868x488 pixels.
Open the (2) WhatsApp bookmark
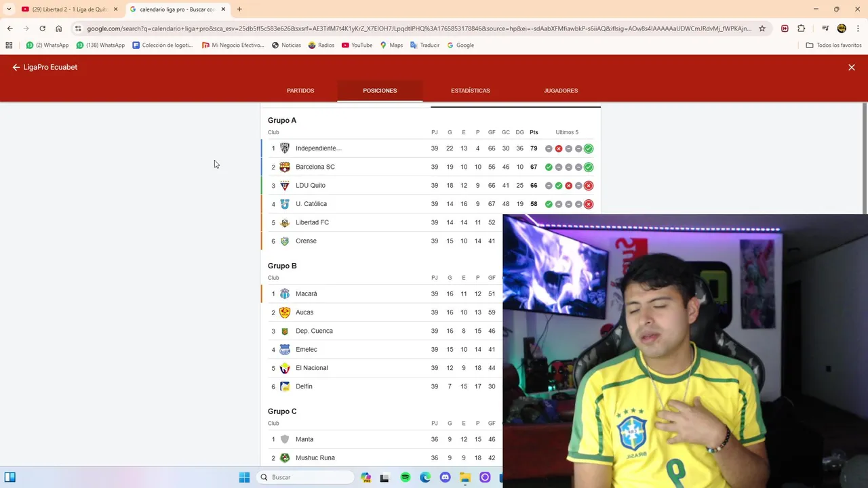click(x=47, y=45)
